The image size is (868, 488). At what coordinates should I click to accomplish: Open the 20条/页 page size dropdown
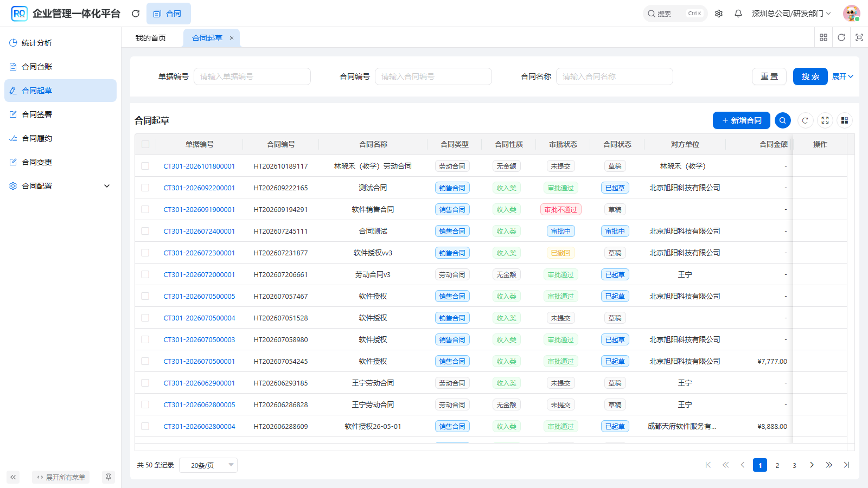(208, 465)
